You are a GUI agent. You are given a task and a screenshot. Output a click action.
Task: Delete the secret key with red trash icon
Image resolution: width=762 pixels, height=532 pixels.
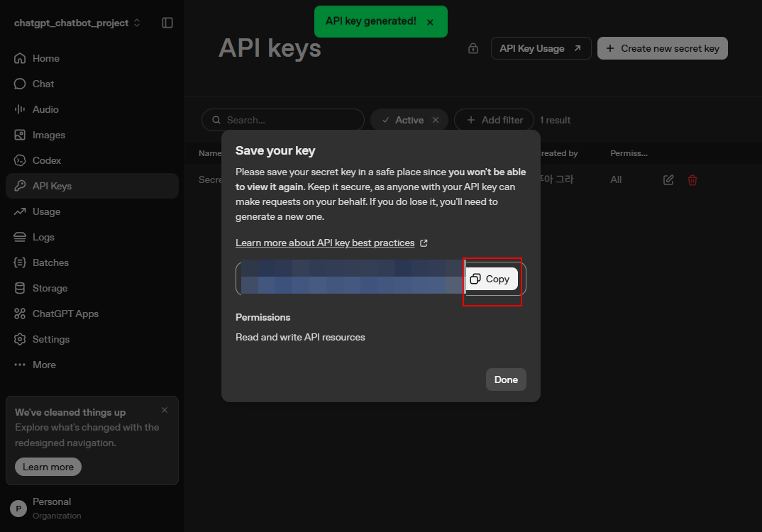coord(692,180)
